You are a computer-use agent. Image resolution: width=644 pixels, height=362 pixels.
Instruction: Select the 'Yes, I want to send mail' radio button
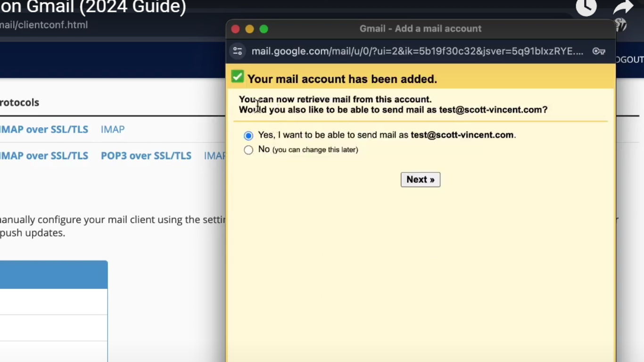tap(248, 136)
